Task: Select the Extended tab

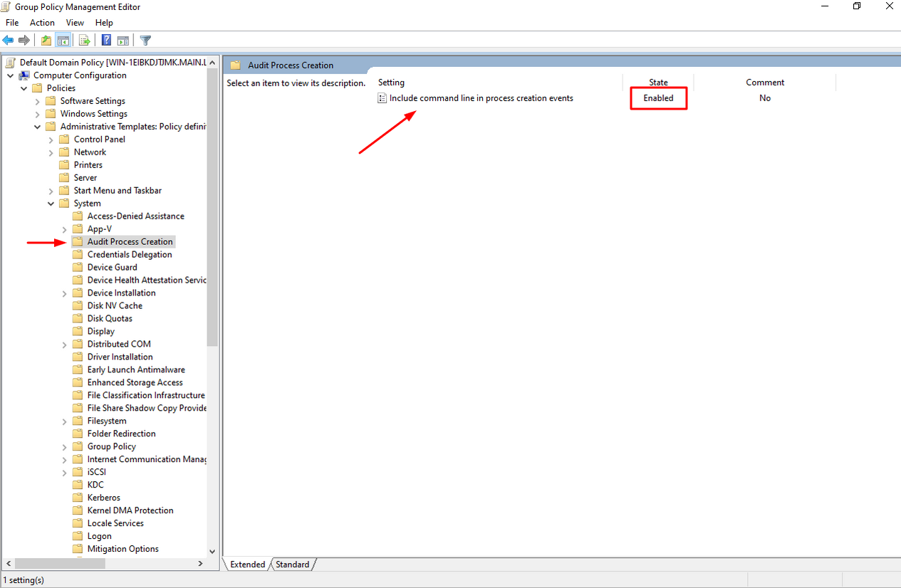Action: point(247,565)
